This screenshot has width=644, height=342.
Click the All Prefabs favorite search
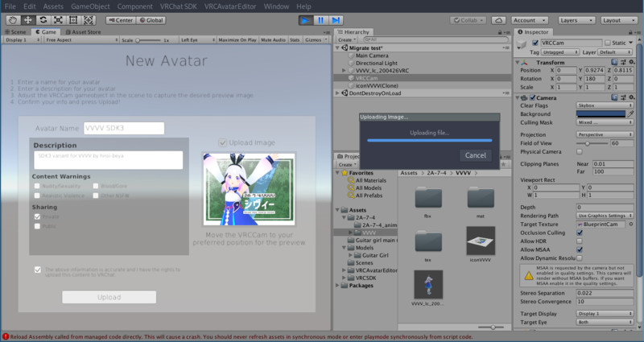[369, 196]
